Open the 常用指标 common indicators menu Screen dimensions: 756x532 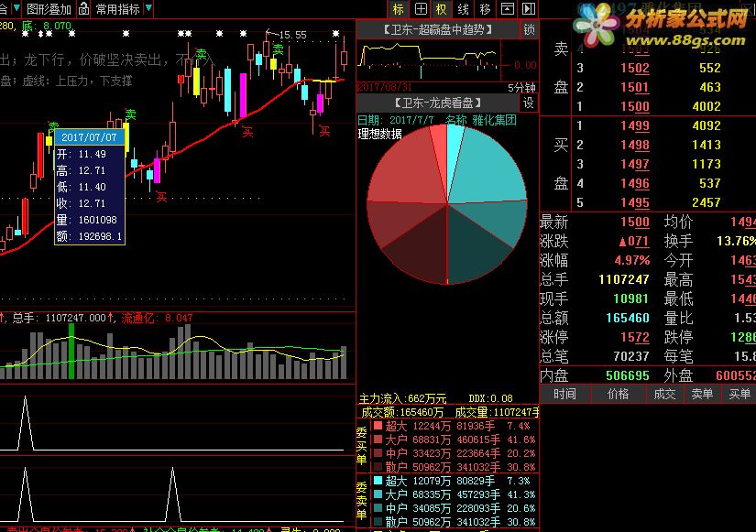117,9
